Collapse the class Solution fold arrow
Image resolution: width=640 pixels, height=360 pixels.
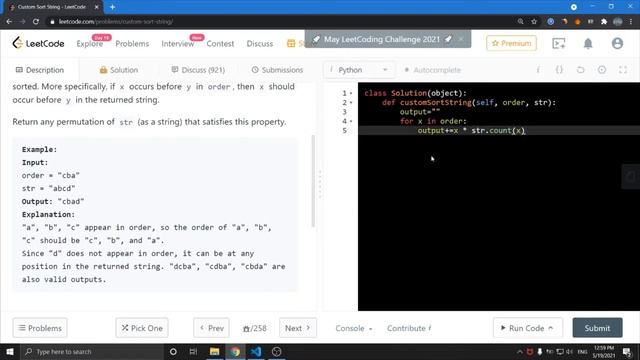(x=351, y=93)
